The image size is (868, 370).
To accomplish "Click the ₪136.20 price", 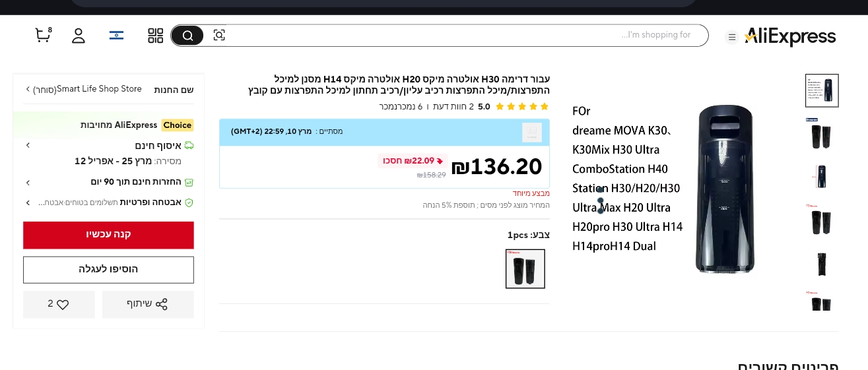I will [x=497, y=167].
